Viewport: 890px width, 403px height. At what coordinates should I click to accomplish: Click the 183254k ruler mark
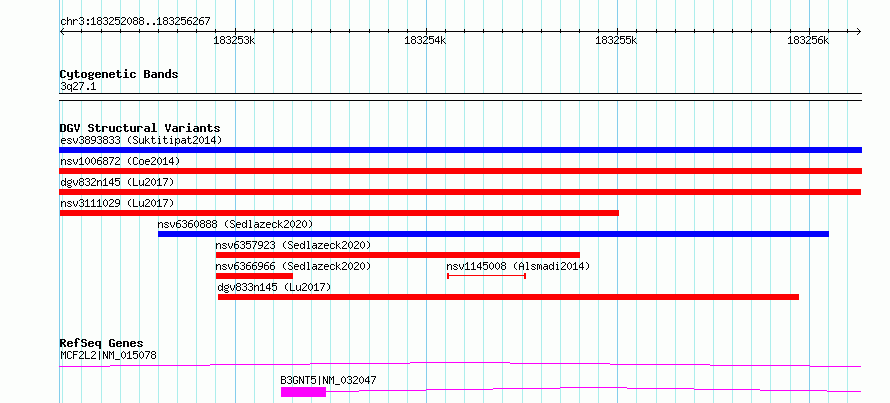pos(425,40)
